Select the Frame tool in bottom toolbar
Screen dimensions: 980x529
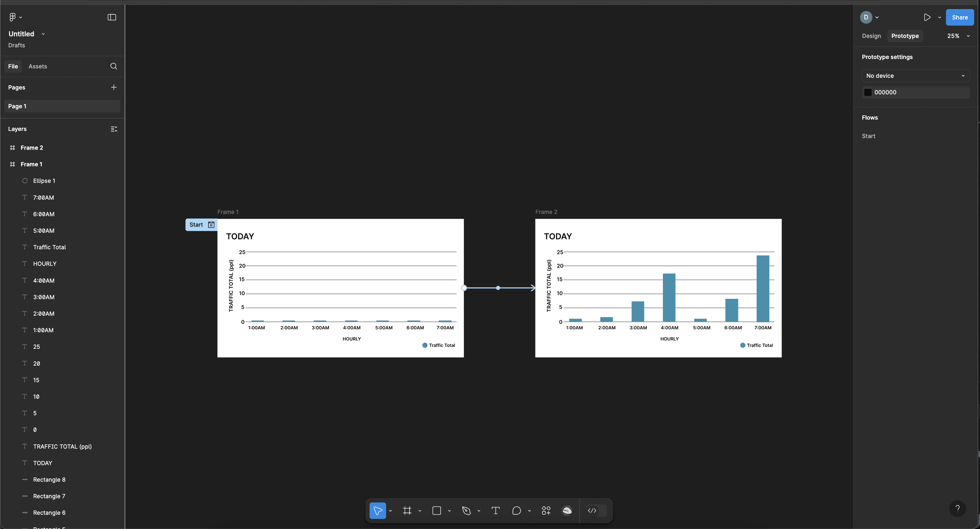tap(407, 511)
